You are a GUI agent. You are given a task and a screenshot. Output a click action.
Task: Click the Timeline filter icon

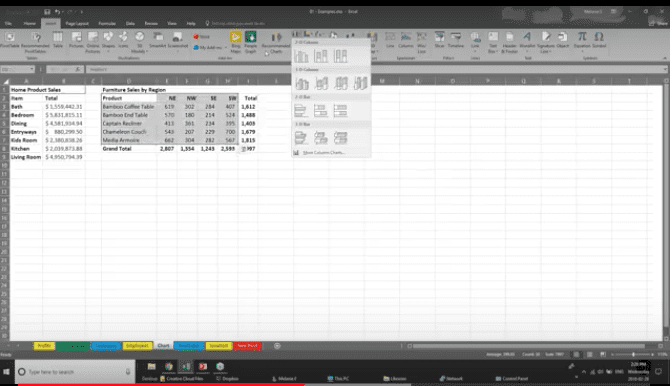click(x=456, y=40)
